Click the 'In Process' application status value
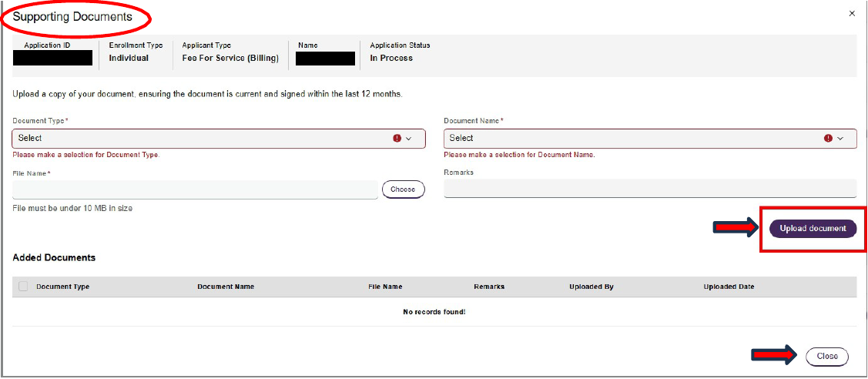 [x=391, y=58]
